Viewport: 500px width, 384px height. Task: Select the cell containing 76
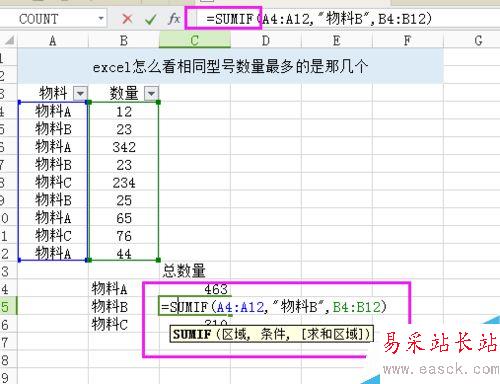[124, 236]
